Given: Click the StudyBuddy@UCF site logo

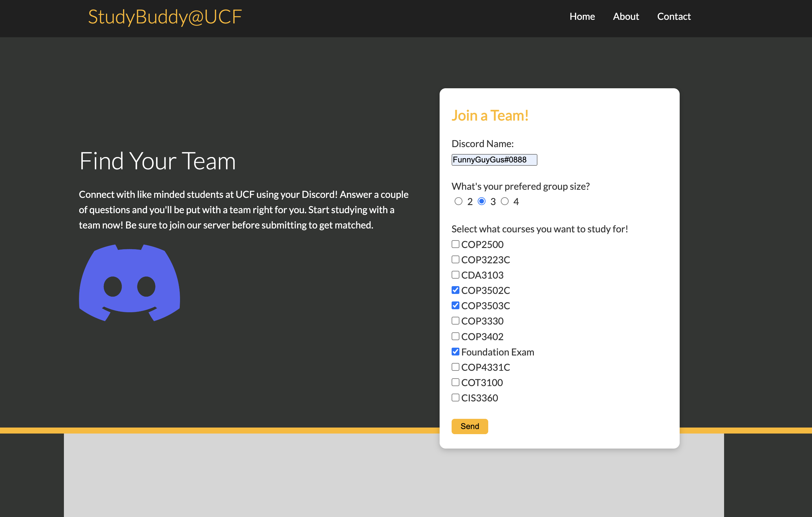Looking at the screenshot, I should (165, 17).
